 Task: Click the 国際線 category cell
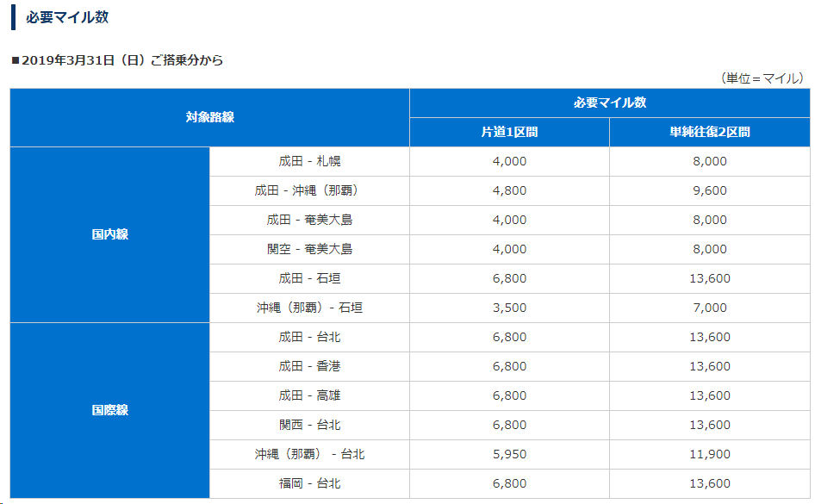click(x=109, y=410)
